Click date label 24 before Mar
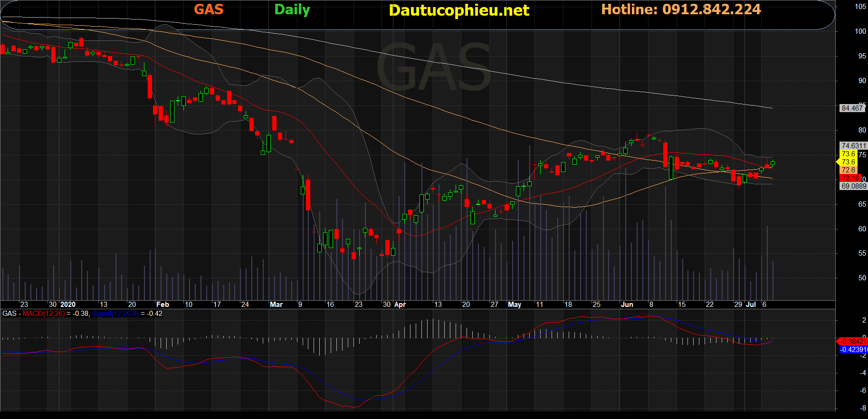 (245, 305)
